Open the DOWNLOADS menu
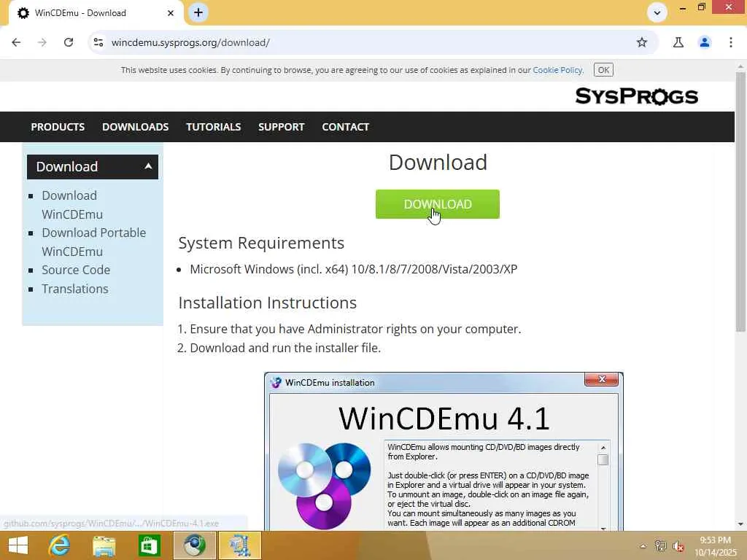This screenshot has width=747, height=560. [x=135, y=127]
